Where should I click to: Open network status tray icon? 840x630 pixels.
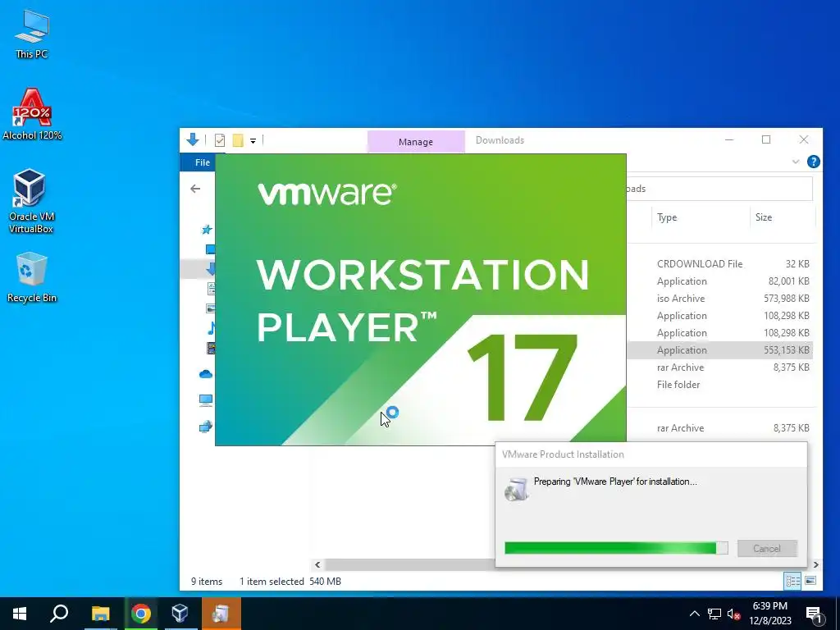point(714,614)
